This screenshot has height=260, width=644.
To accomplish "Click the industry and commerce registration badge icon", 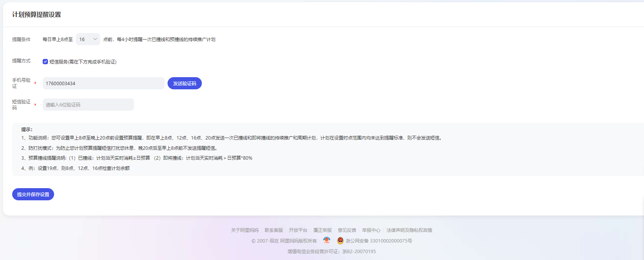I will click(326, 240).
